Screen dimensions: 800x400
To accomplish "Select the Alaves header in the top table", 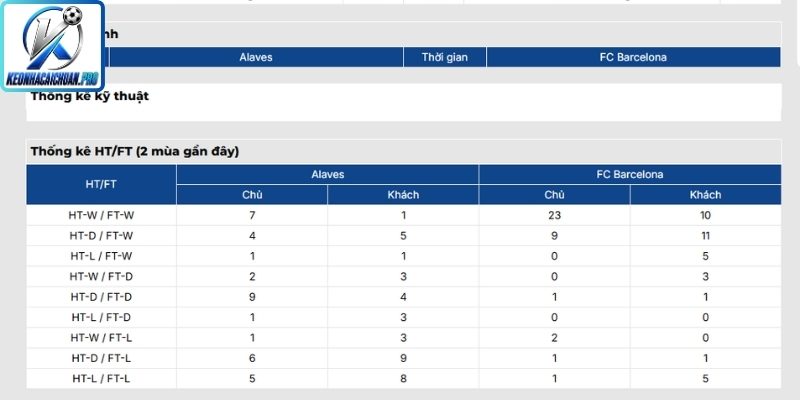I will (x=256, y=57).
